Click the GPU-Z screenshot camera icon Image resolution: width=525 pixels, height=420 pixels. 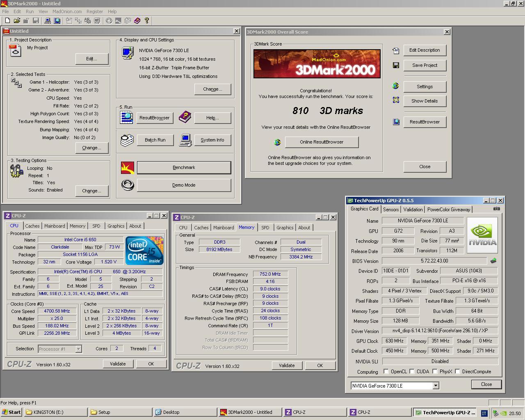pyautogui.click(x=497, y=209)
